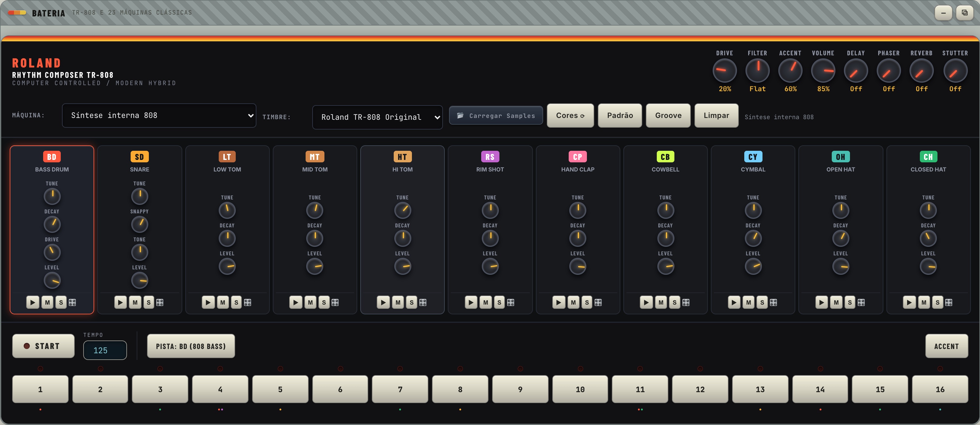Open the Cores options button

[x=570, y=116]
